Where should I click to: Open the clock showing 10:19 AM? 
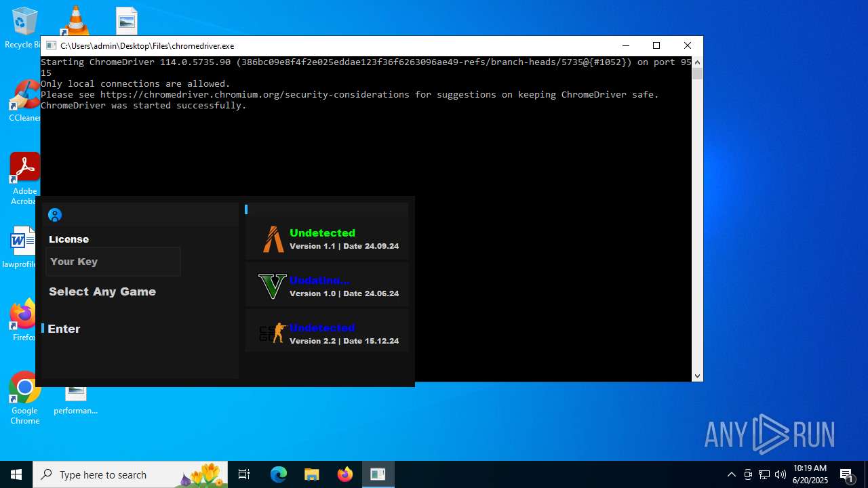(810, 474)
